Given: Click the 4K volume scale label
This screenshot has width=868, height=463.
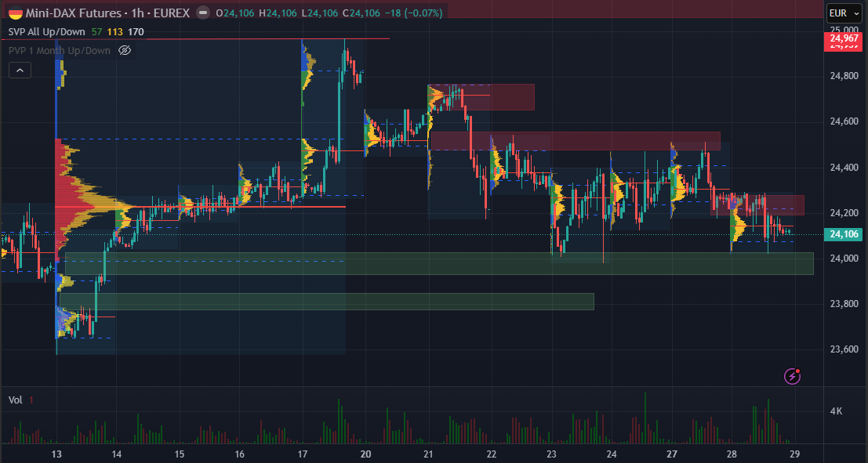Looking at the screenshot, I should 837,411.
